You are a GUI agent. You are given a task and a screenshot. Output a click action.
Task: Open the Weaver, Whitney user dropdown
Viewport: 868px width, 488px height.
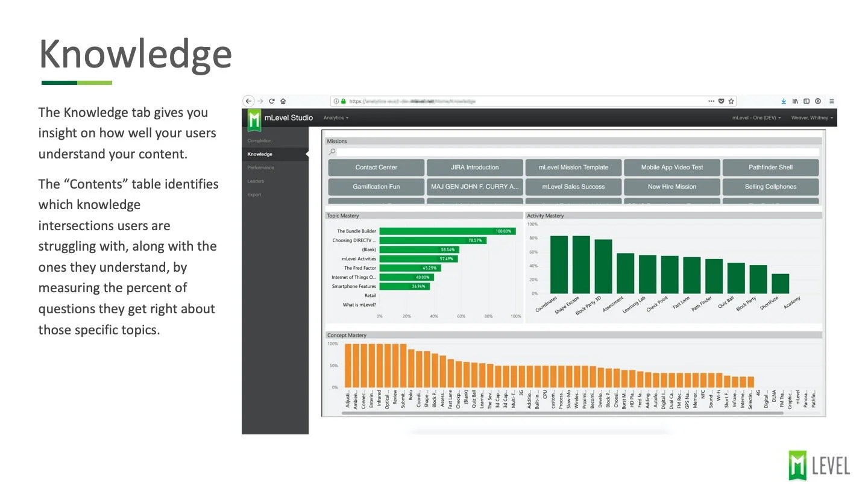pyautogui.click(x=812, y=118)
